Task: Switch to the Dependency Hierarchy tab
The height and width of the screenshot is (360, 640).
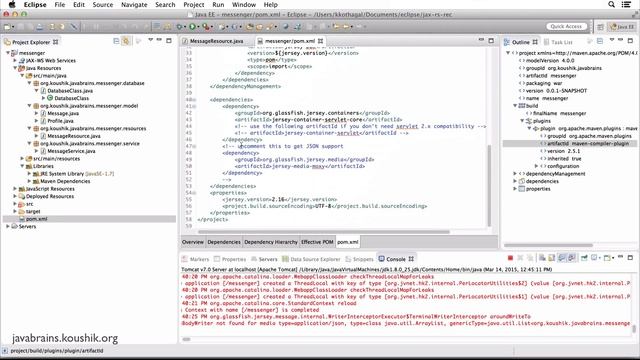Action: [x=271, y=242]
